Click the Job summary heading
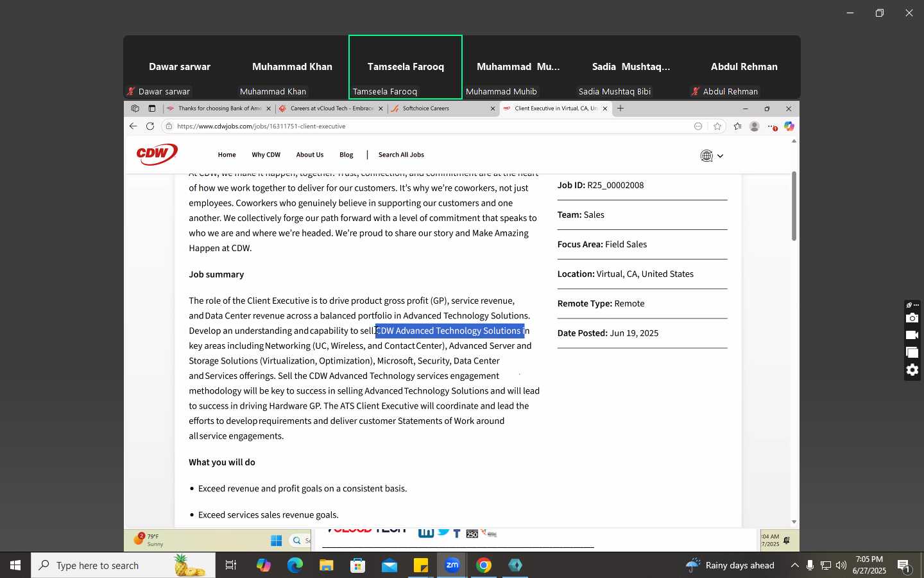 (x=216, y=274)
